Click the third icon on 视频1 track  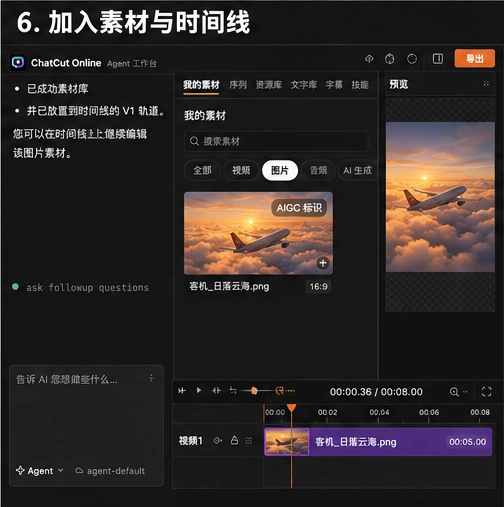pyautogui.click(x=249, y=441)
